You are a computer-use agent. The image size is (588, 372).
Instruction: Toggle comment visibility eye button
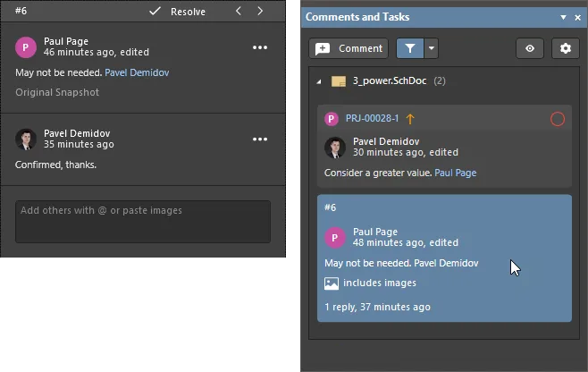530,48
